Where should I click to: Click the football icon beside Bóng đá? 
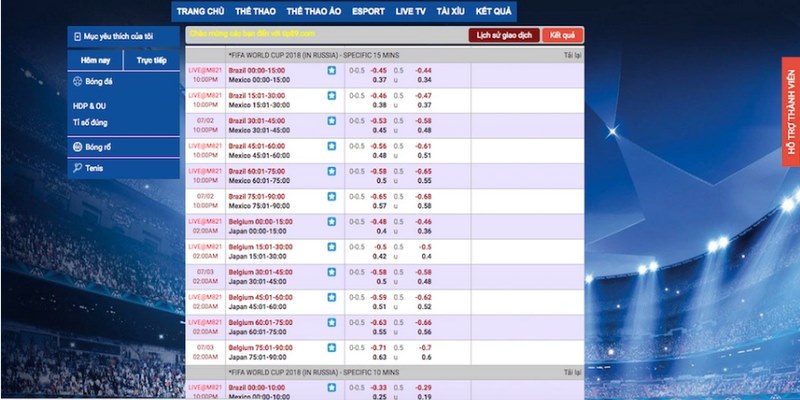pos(78,81)
